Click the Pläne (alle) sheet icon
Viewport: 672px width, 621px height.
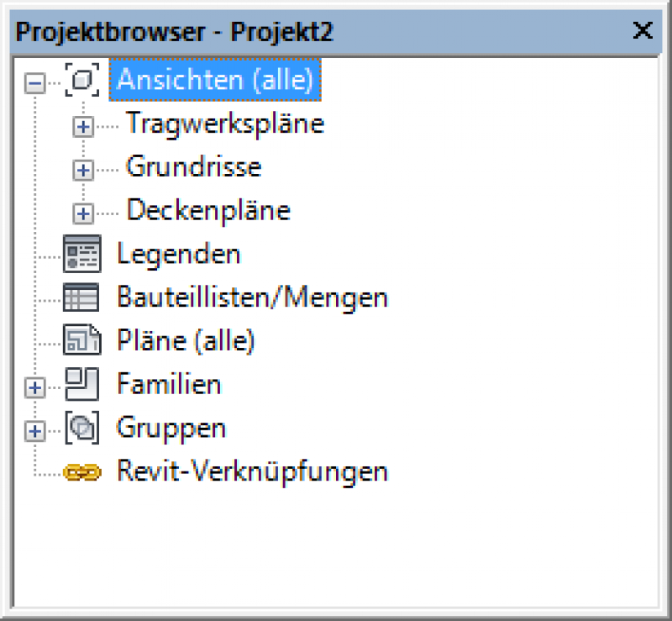coord(81,339)
